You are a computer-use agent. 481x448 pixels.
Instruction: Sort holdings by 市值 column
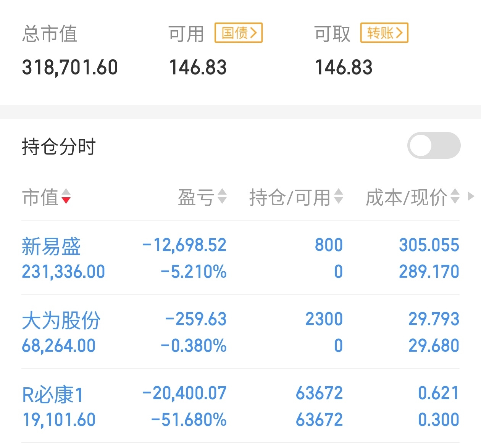(x=40, y=197)
